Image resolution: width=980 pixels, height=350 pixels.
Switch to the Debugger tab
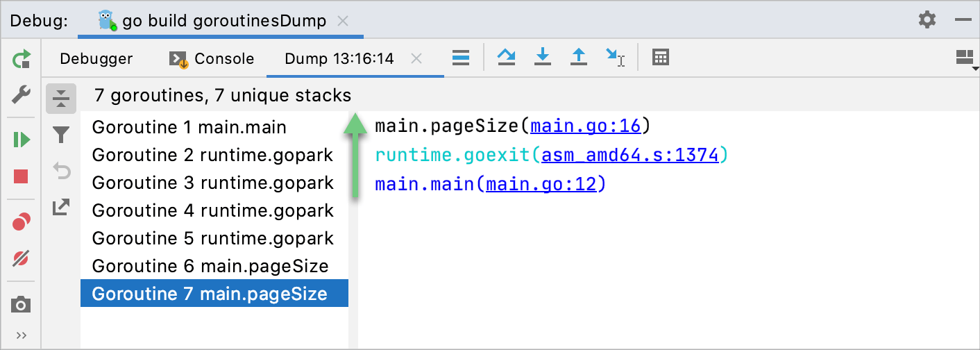tap(96, 59)
